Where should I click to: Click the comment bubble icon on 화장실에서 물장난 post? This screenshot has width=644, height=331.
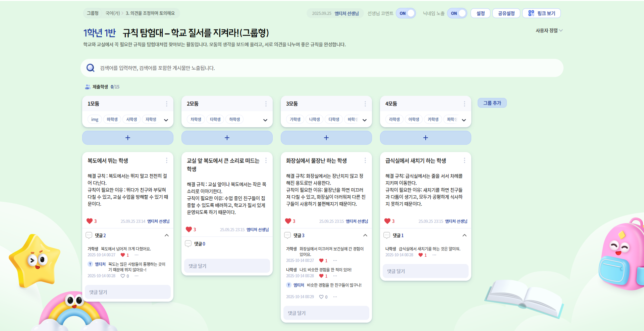(287, 235)
